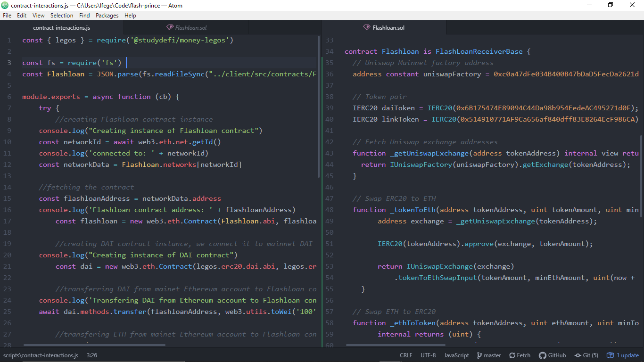Click "contract Flashloan is FlashLoanReceiverBase" line
The height and width of the screenshot is (362, 644).
point(438,51)
